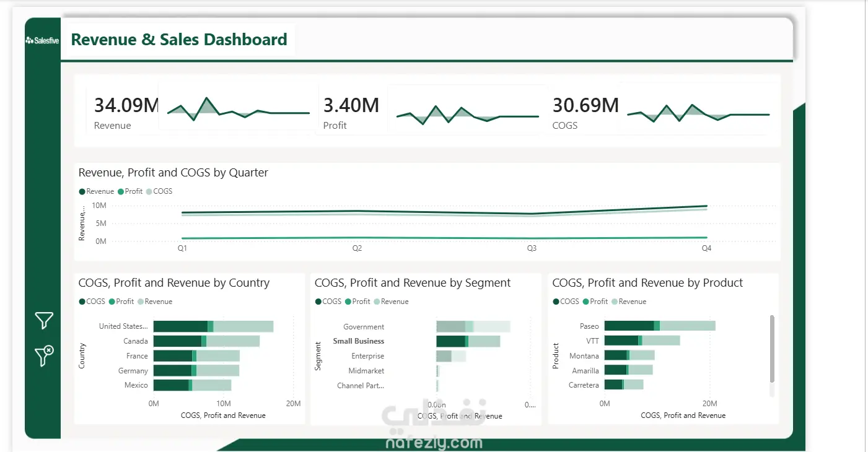This screenshot has height=452, width=868.
Task: Select the Q4 point on Revenue line
Action: pyautogui.click(x=706, y=206)
